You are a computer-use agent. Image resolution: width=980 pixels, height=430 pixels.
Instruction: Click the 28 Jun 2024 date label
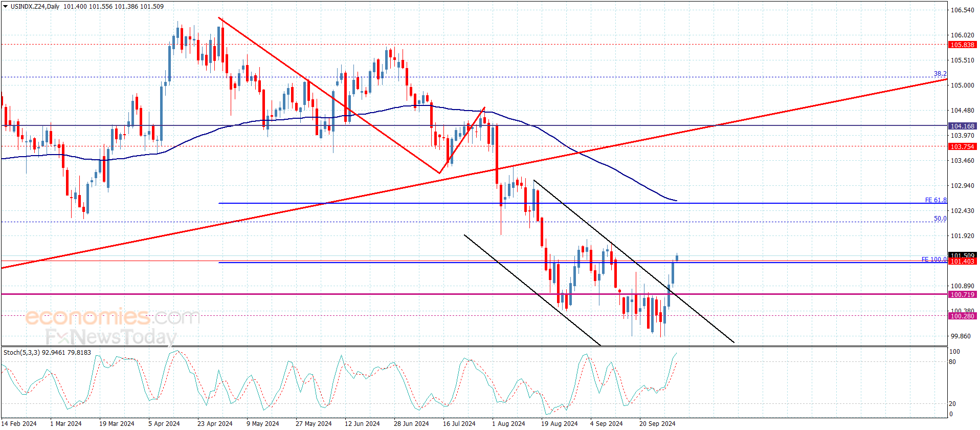pos(411,423)
